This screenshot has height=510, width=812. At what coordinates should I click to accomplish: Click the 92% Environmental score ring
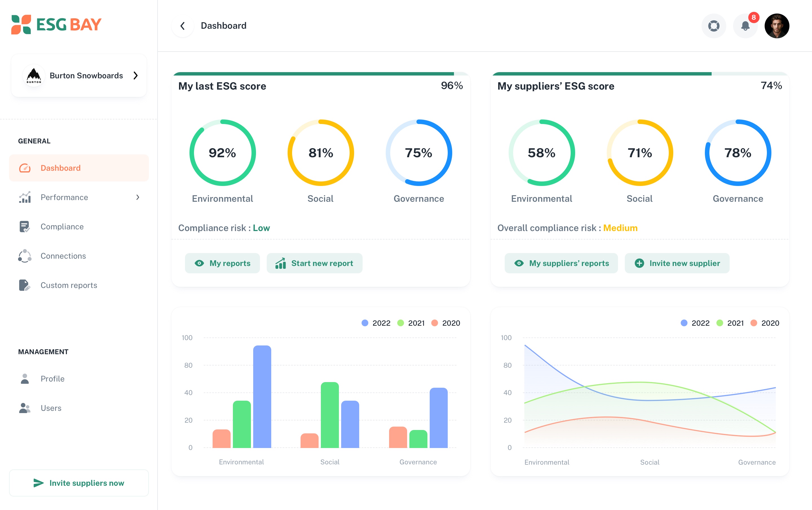tap(222, 153)
